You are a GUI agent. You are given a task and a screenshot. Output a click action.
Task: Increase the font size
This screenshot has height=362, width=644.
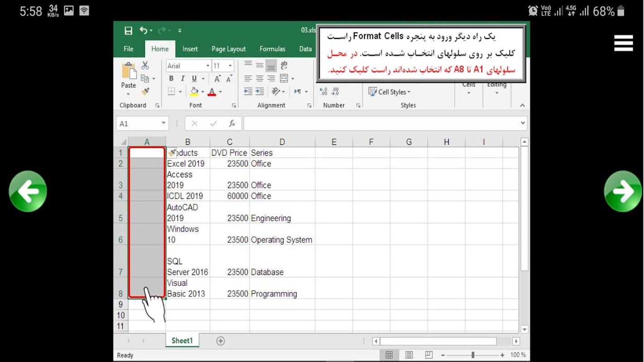click(x=217, y=79)
